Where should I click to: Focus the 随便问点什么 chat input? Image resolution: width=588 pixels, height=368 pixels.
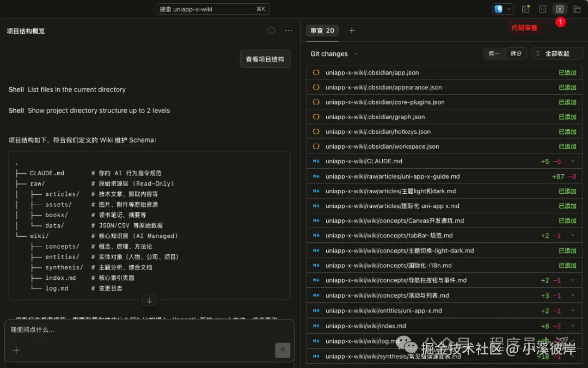[149, 330]
